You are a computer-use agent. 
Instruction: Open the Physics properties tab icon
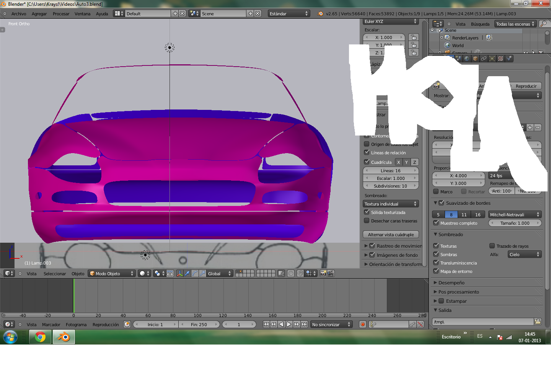[x=509, y=59]
